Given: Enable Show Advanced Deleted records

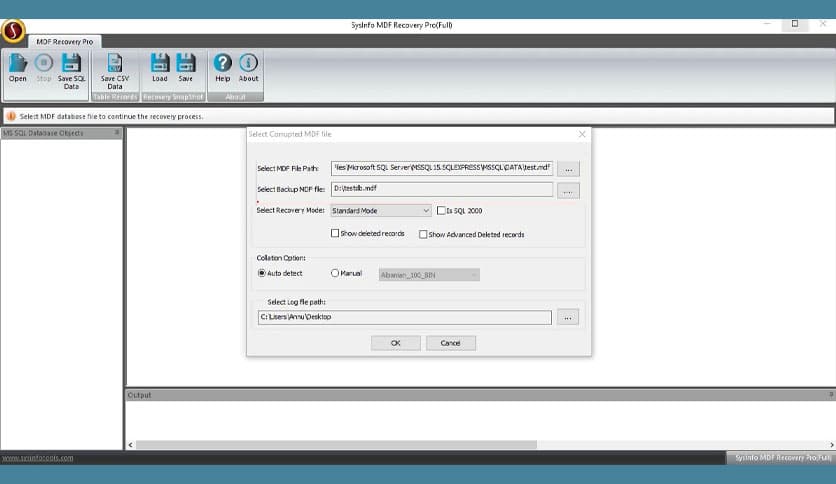Looking at the screenshot, I should pyautogui.click(x=423, y=235).
